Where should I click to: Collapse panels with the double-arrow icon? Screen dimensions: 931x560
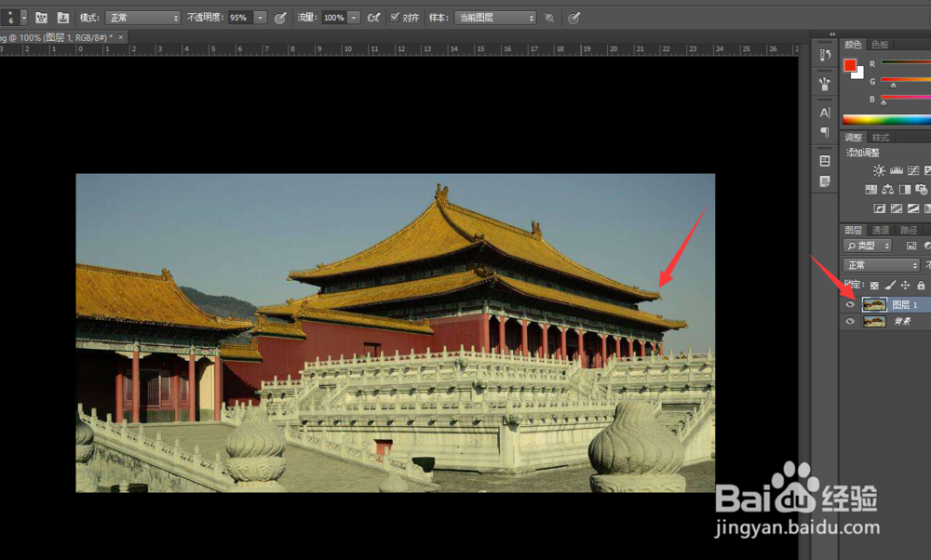pyautogui.click(x=832, y=34)
